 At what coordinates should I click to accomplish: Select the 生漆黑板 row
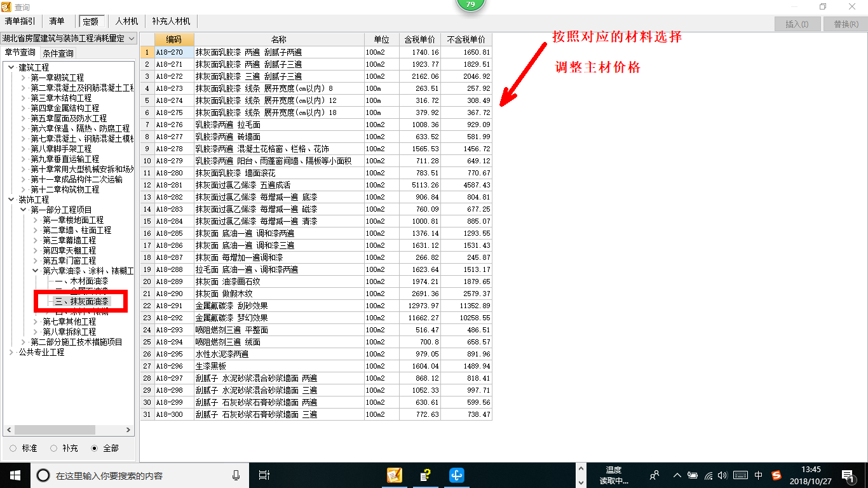[x=316, y=366]
